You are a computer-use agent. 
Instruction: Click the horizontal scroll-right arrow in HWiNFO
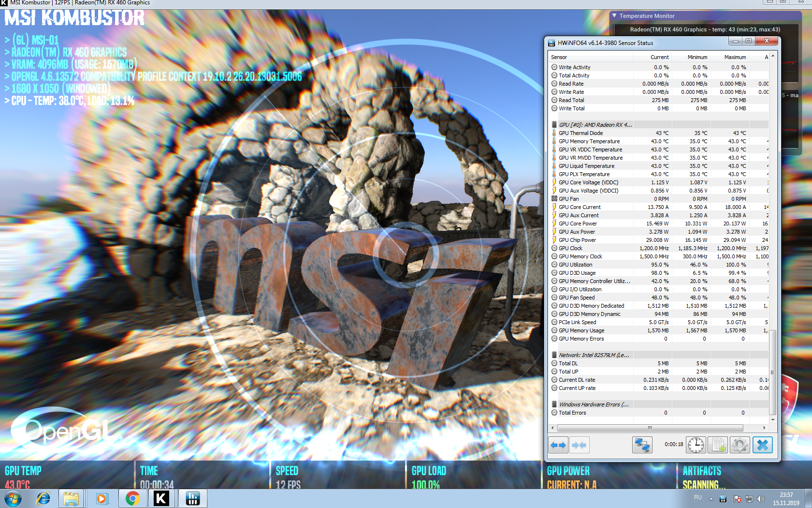(x=764, y=428)
